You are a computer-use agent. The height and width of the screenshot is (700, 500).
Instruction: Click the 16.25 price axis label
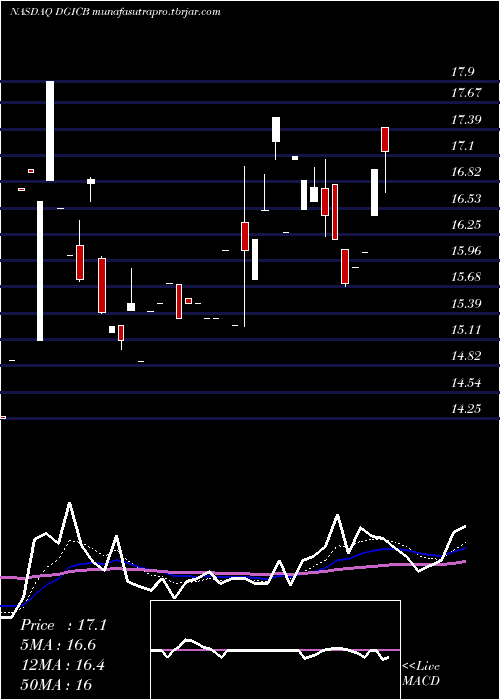(x=466, y=224)
